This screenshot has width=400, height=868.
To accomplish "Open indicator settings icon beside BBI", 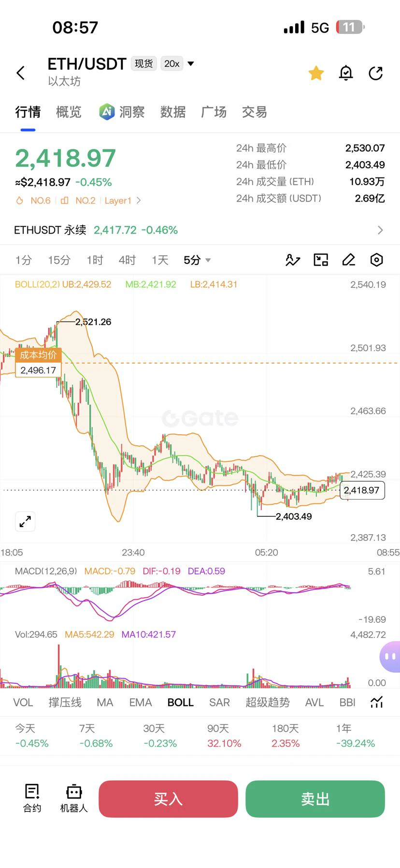I will click(377, 702).
